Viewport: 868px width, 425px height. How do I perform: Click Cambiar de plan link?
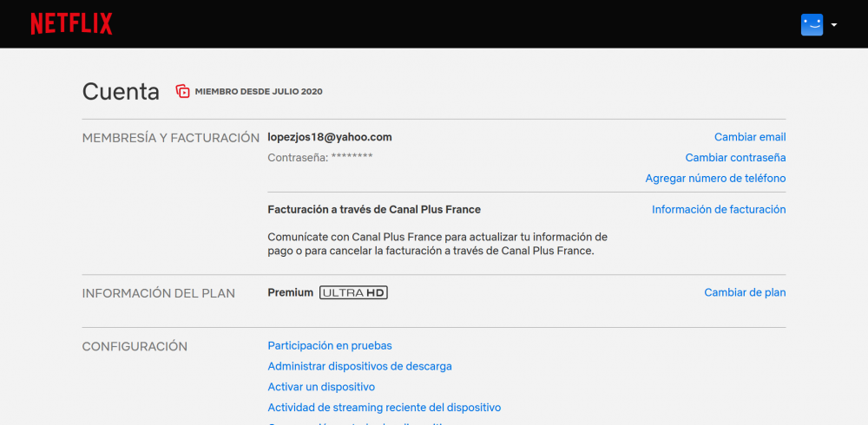click(744, 293)
